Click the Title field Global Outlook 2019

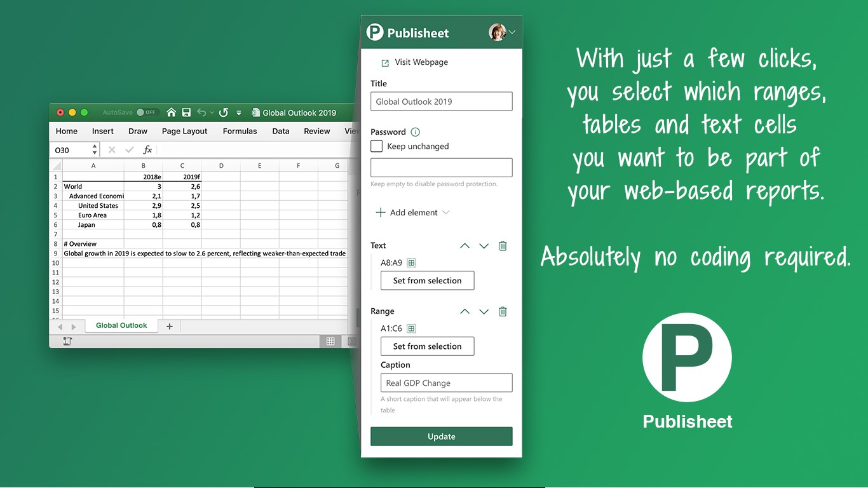point(442,102)
